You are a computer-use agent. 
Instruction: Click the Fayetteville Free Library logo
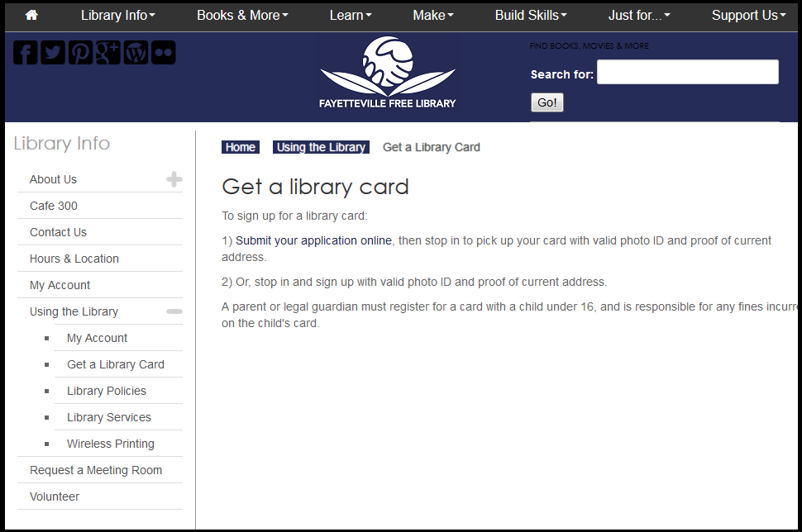point(387,73)
